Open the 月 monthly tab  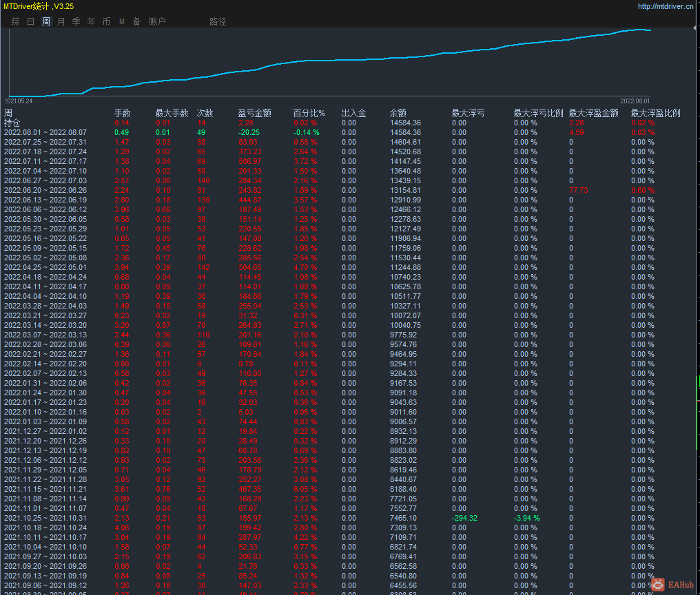61,21
